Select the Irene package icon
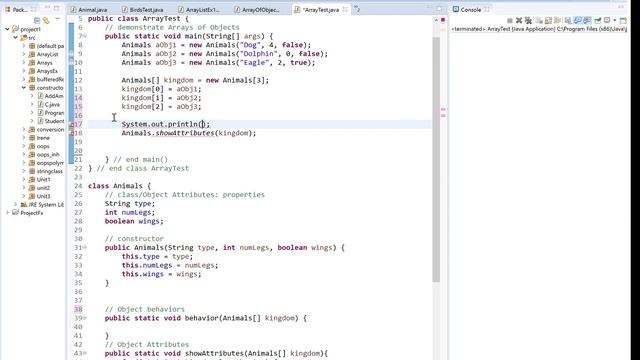Screen dimensions: 640x360 pos(32,138)
